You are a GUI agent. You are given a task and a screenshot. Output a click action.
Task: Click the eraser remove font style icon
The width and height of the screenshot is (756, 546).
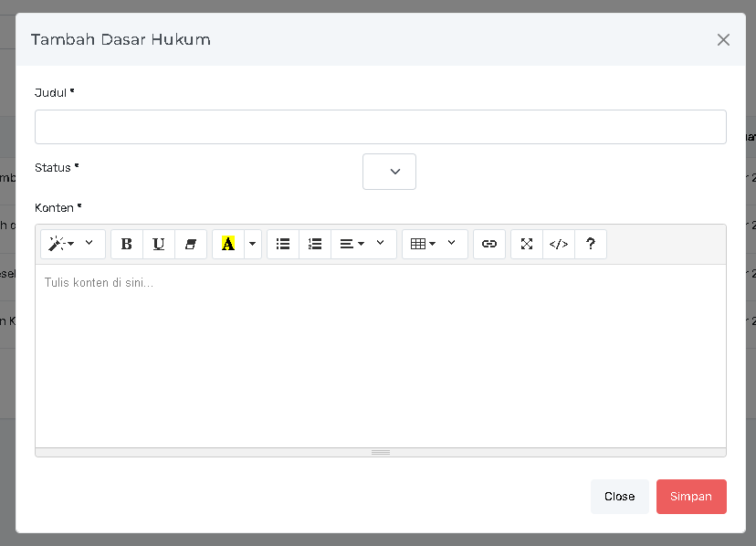[x=191, y=245]
